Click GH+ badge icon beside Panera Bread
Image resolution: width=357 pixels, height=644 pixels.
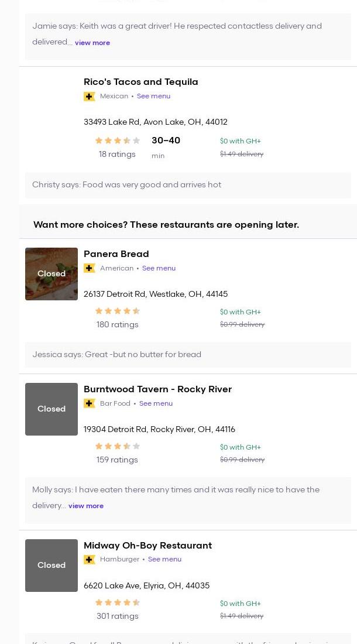click(90, 268)
